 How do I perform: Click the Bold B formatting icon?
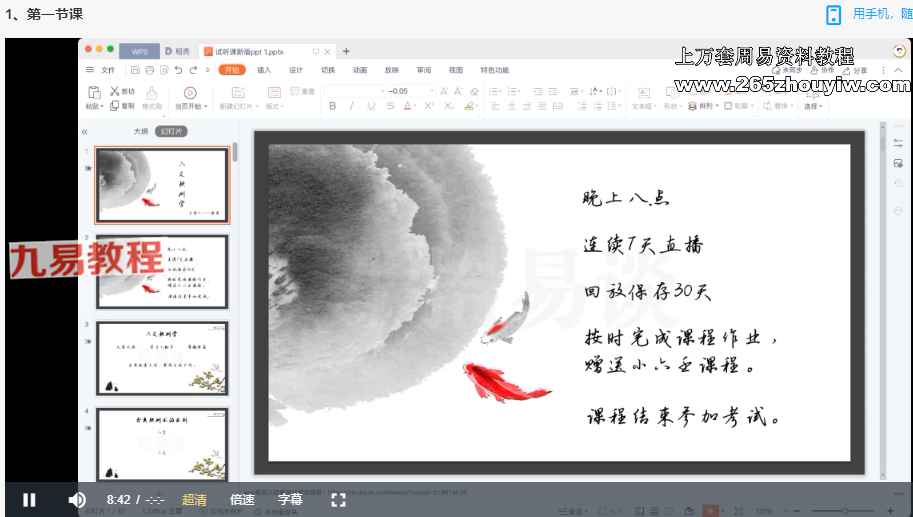333,106
